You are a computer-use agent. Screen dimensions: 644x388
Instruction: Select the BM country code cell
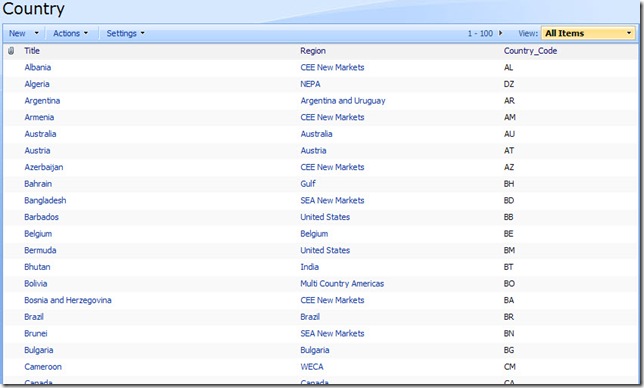click(509, 250)
